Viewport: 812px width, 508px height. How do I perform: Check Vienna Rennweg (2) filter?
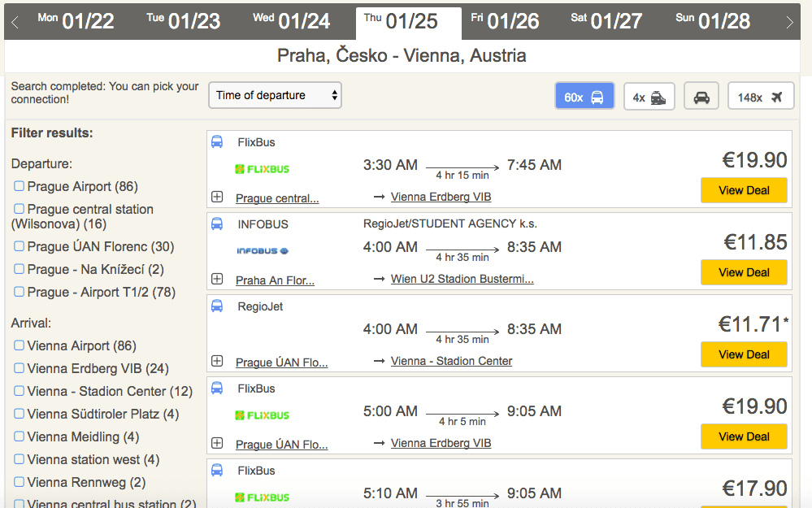click(20, 482)
